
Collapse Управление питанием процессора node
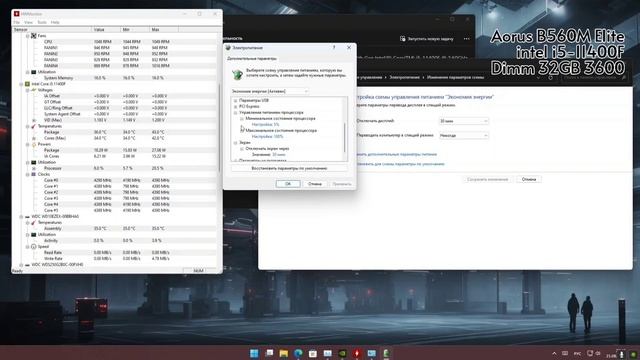236,113
